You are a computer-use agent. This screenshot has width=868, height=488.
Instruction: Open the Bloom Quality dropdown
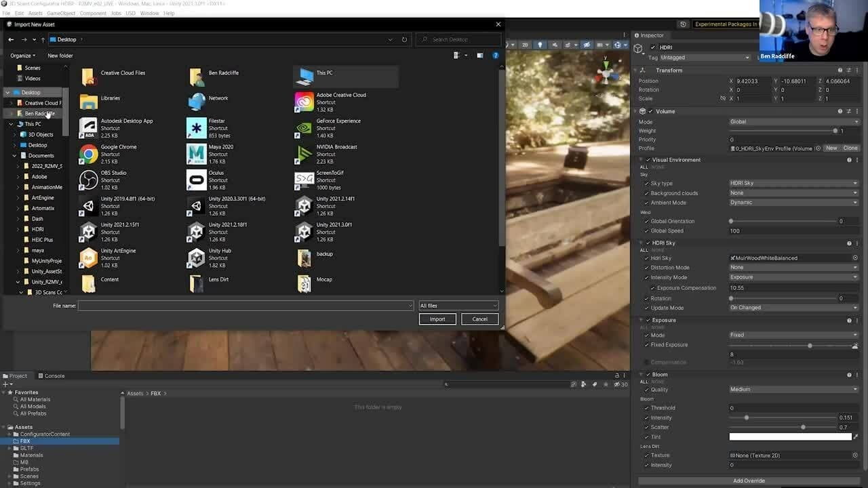coord(794,390)
